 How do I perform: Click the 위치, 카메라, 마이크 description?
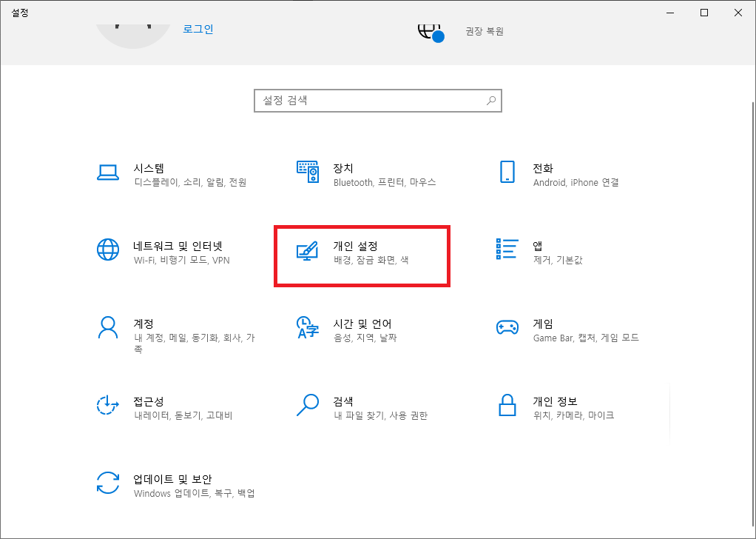click(573, 415)
